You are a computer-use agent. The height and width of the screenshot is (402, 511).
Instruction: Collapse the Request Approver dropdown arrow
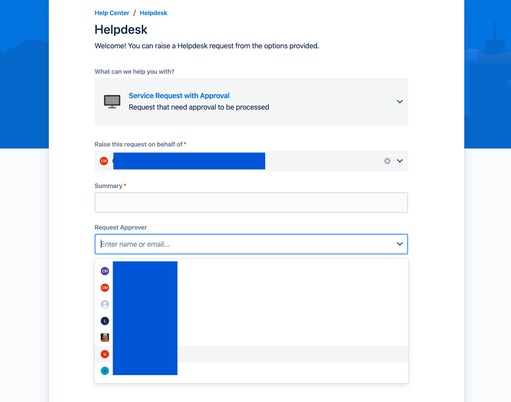coord(400,244)
